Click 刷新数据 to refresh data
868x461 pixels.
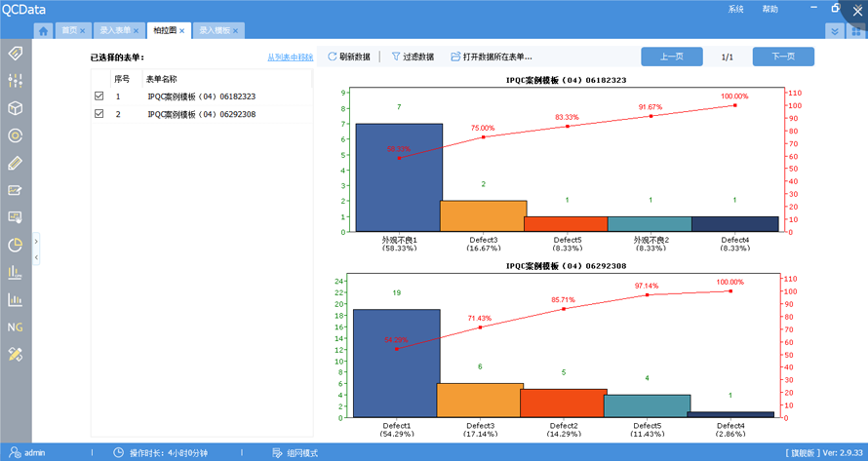[348, 58]
